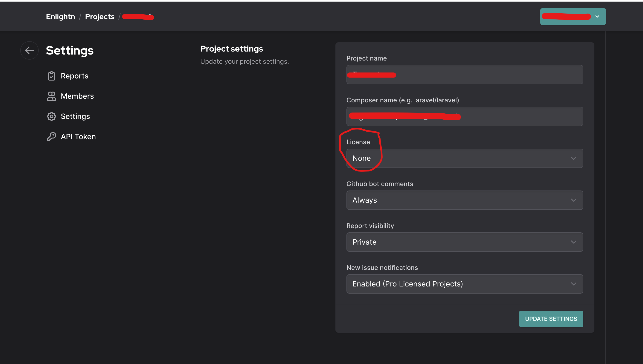Click the Members people icon
The image size is (643, 364).
[x=51, y=96]
